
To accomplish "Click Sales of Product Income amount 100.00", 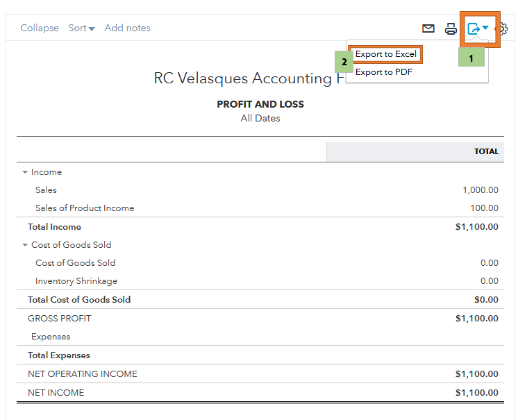I will (484, 208).
